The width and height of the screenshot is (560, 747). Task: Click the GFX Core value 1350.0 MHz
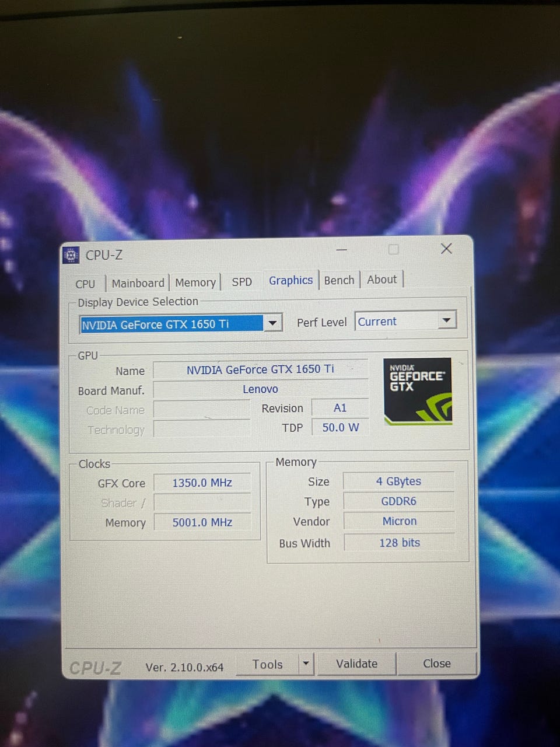click(202, 483)
